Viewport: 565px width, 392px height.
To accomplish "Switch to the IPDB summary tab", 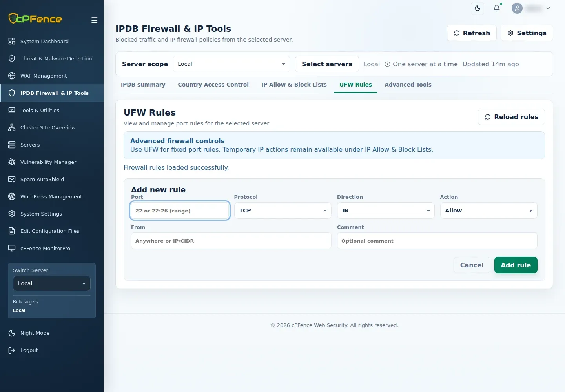I will pos(143,85).
